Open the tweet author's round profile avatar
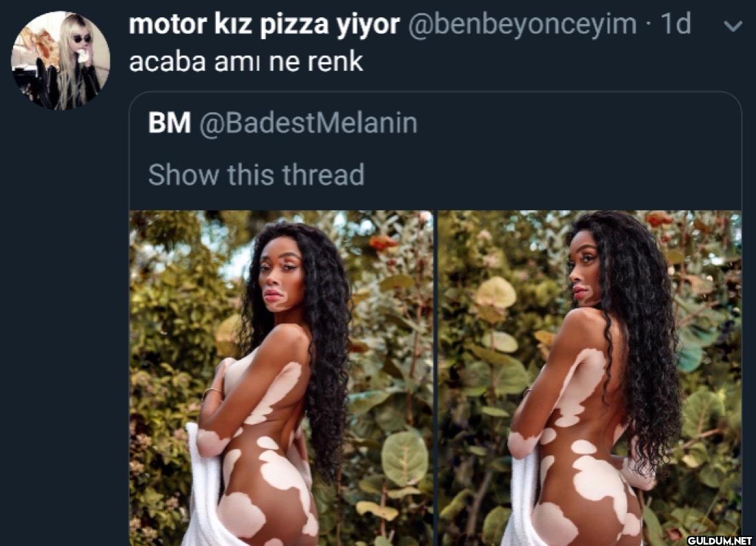756x546 pixels. tap(60, 60)
